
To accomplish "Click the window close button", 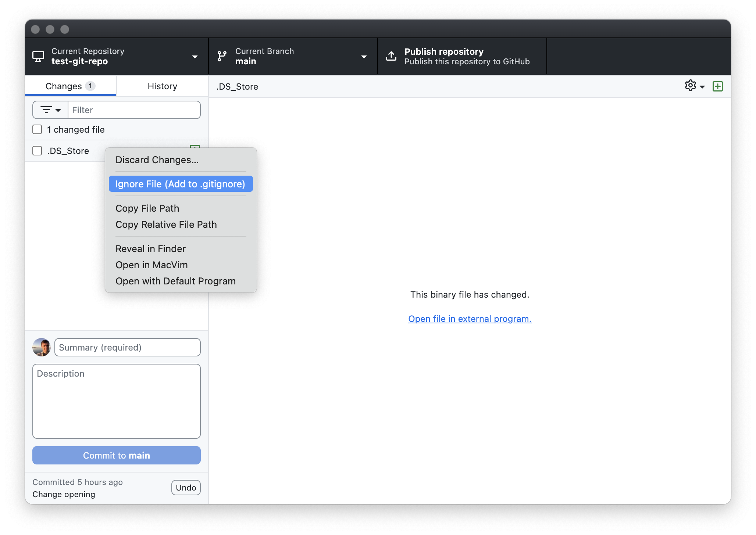I will pyautogui.click(x=35, y=29).
